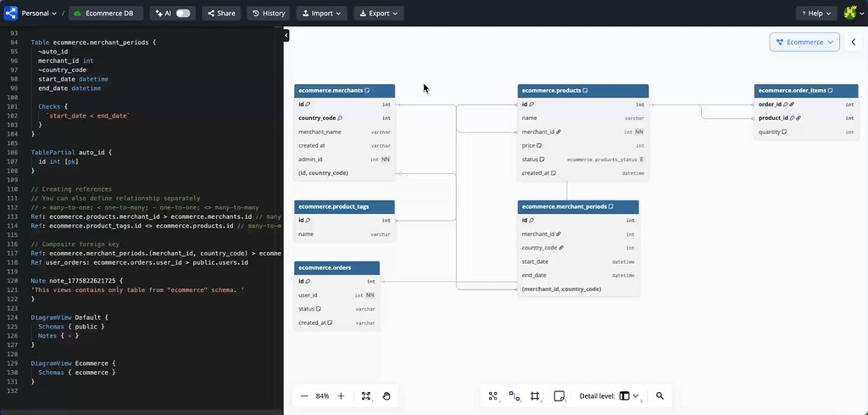Select the ecommerce.orders table header
The height and width of the screenshot is (415, 868).
click(337, 267)
